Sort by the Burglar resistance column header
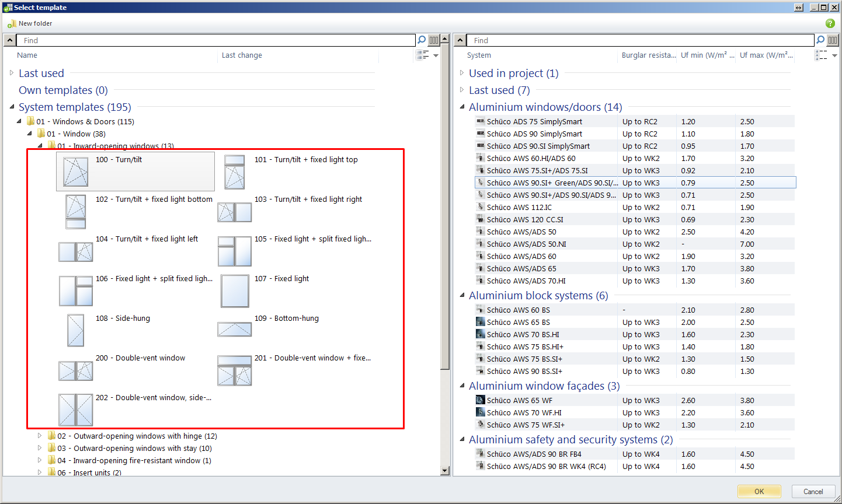The width and height of the screenshot is (842, 504). point(648,55)
